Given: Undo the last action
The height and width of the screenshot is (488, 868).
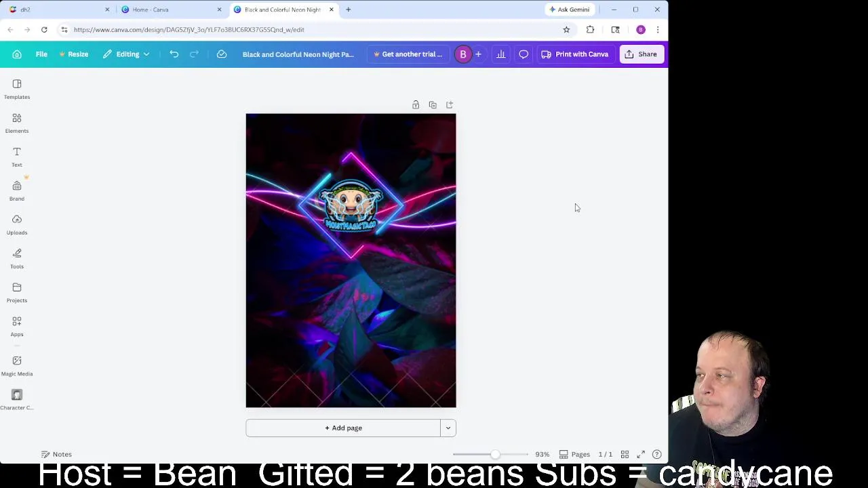Looking at the screenshot, I should 174,54.
